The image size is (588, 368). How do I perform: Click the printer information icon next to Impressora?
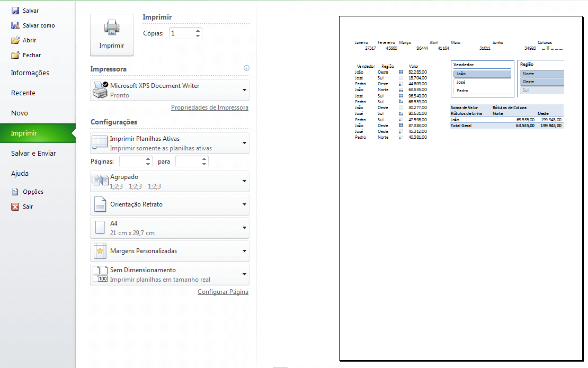point(246,68)
